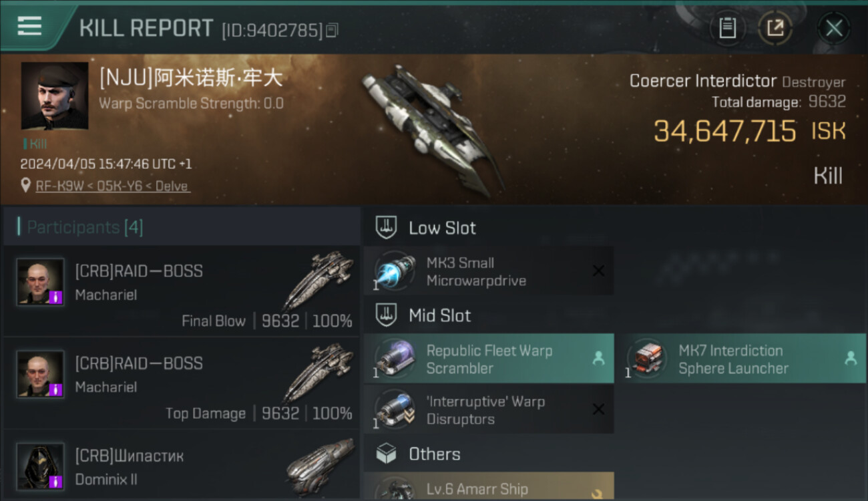
Task: Select the MK3 Small Microwarpdrive module icon
Action: point(395,271)
